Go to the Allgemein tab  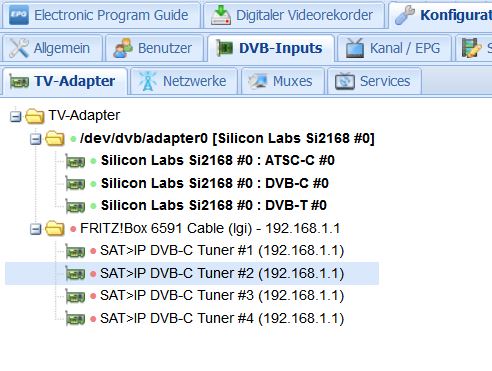click(51, 48)
